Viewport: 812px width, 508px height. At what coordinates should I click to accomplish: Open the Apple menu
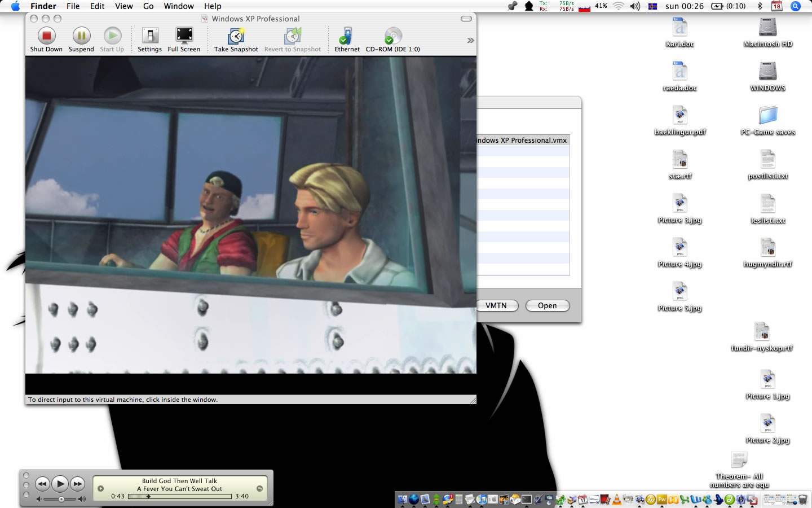(x=15, y=6)
